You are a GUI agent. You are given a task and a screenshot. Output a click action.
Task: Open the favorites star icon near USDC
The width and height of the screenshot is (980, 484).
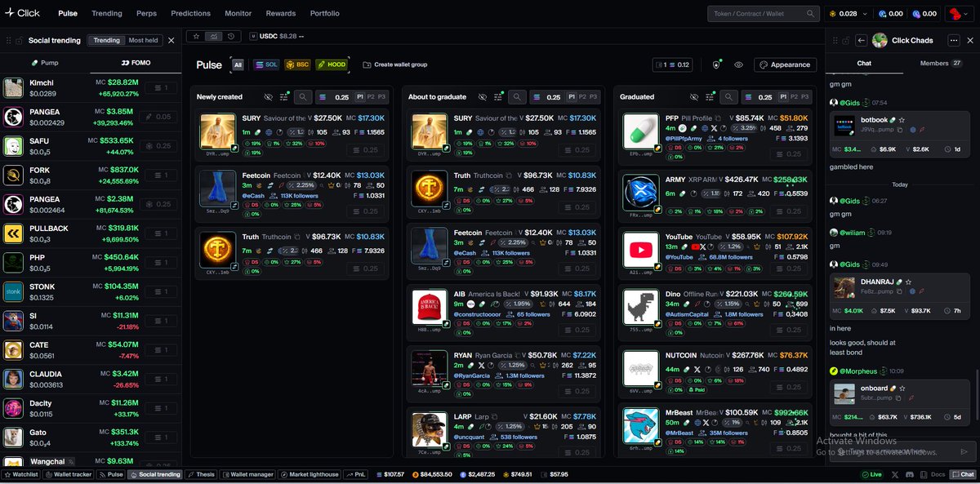click(197, 36)
